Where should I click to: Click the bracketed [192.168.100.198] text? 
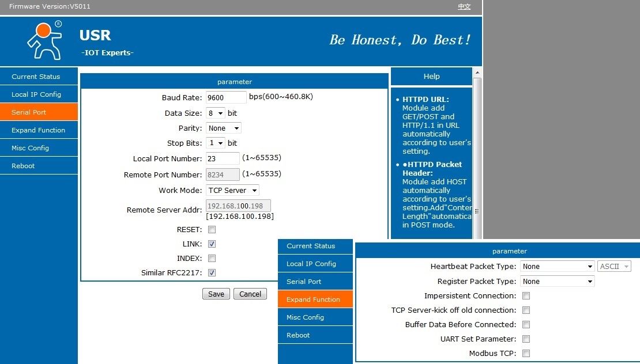pyautogui.click(x=240, y=217)
